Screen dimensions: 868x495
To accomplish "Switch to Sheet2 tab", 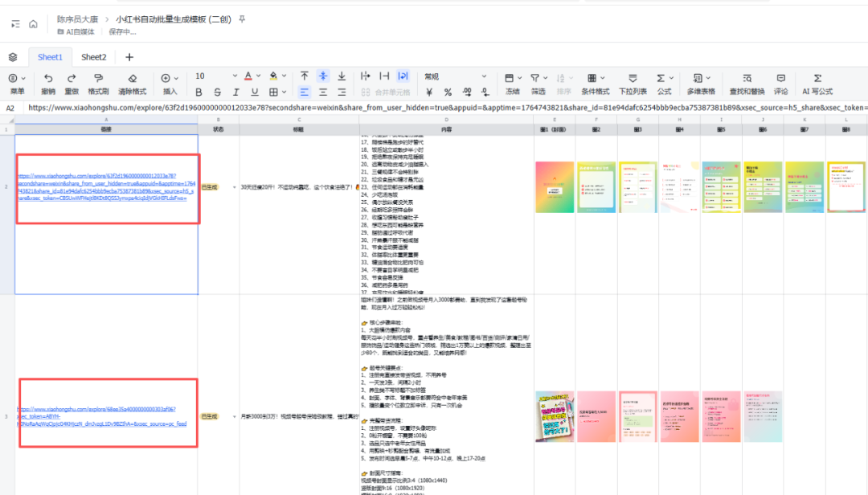I will [93, 57].
